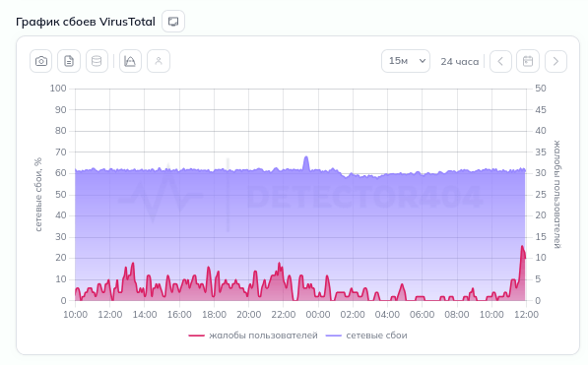Open the document export icon
The width and height of the screenshot is (588, 365).
pyautogui.click(x=69, y=61)
